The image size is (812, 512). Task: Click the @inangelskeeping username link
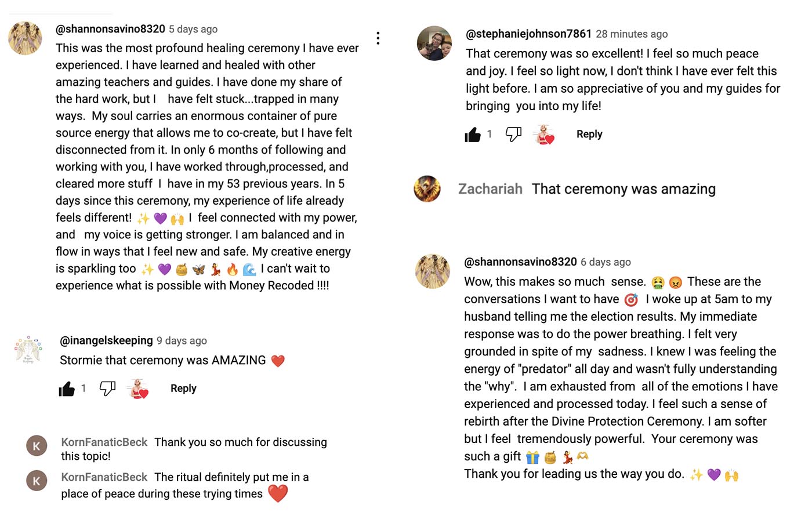click(106, 341)
